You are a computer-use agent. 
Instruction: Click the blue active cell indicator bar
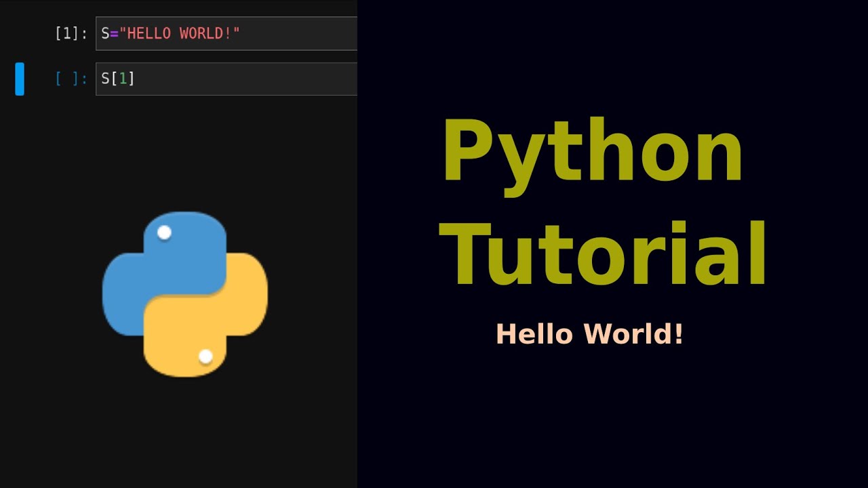[x=20, y=79]
